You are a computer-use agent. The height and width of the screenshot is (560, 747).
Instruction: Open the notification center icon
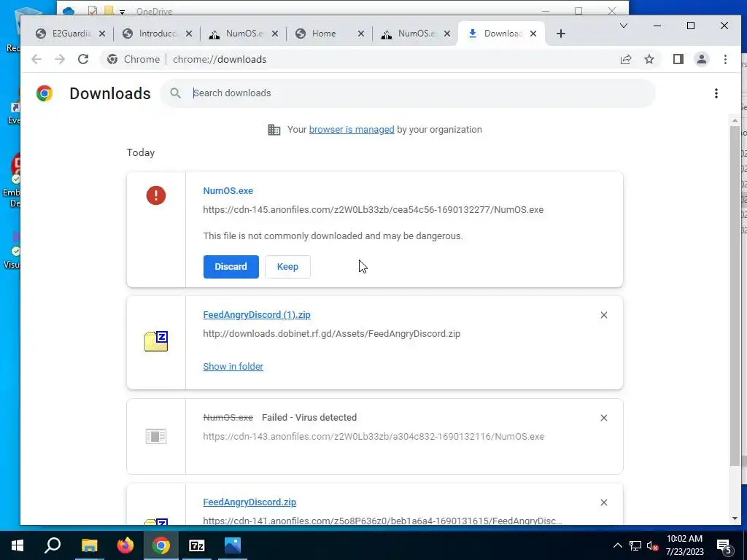tap(724, 546)
